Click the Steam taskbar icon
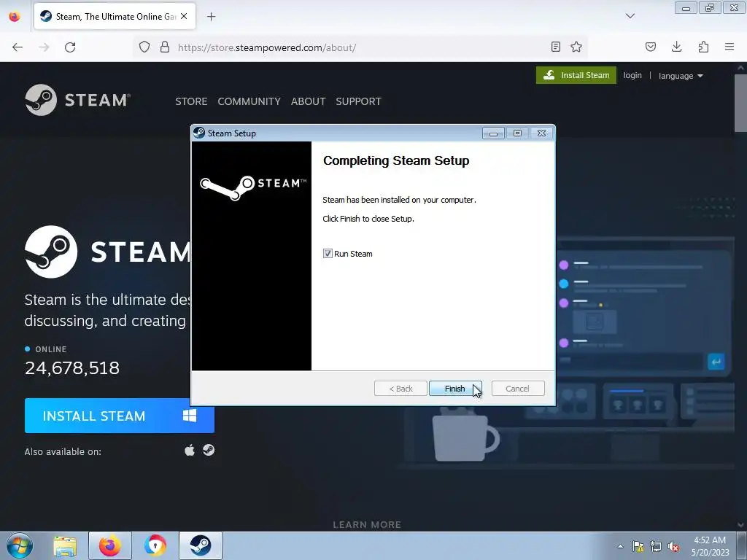Image resolution: width=747 pixels, height=560 pixels. (201, 545)
